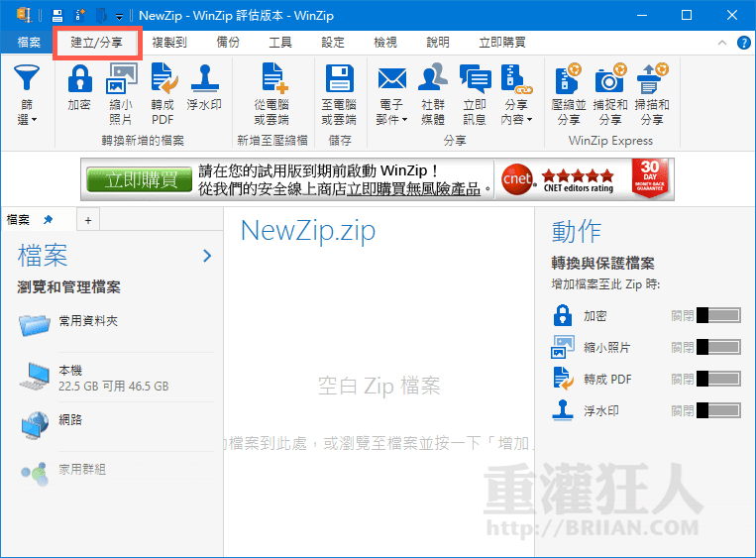Open 常用資料夾 folder in files pane
Image resolution: width=756 pixels, height=558 pixels.
click(116, 326)
